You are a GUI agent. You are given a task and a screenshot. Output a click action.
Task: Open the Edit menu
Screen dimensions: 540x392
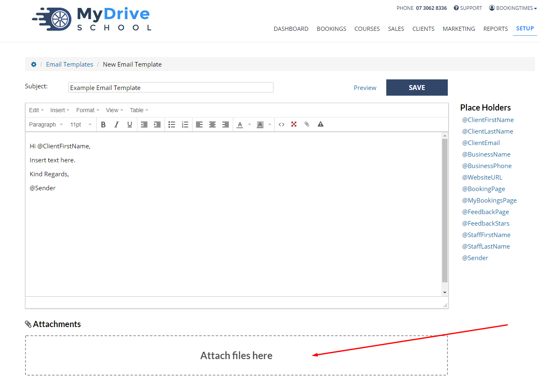[x=36, y=110]
